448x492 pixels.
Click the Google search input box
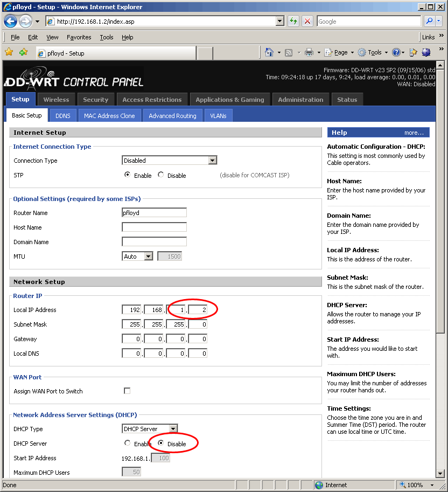point(369,22)
